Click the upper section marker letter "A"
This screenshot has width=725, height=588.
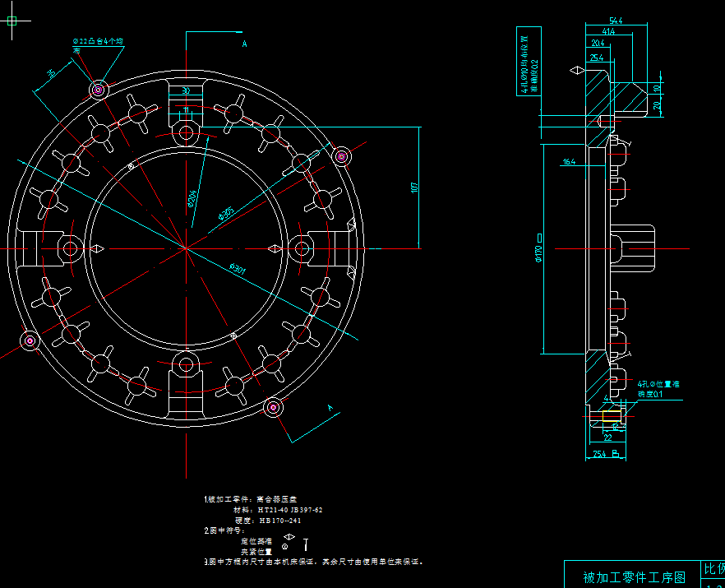(245, 44)
